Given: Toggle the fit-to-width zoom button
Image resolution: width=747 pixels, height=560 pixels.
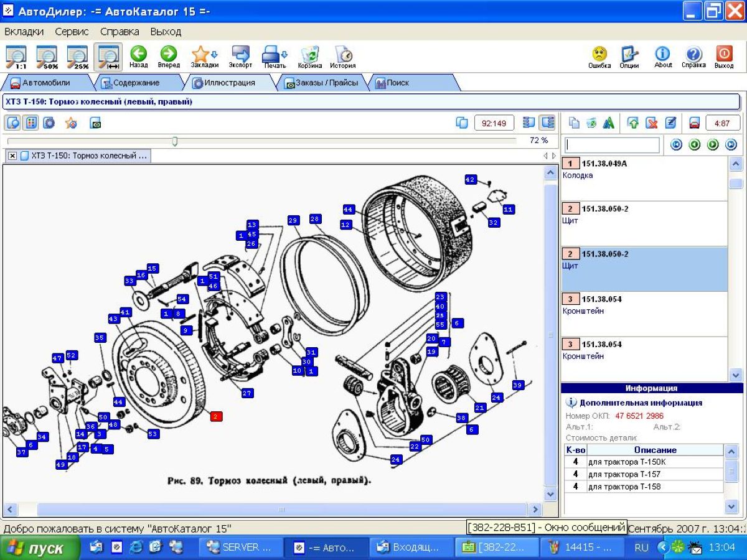Looking at the screenshot, I should point(108,57).
